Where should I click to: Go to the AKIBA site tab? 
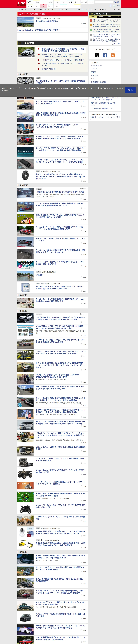click(57, 2)
